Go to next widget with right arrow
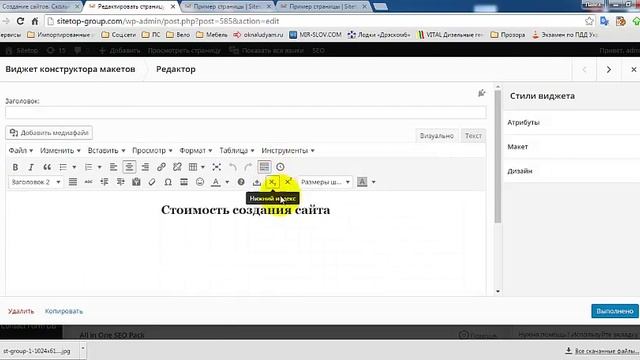Viewport: 640px width, 360px height. click(609, 69)
